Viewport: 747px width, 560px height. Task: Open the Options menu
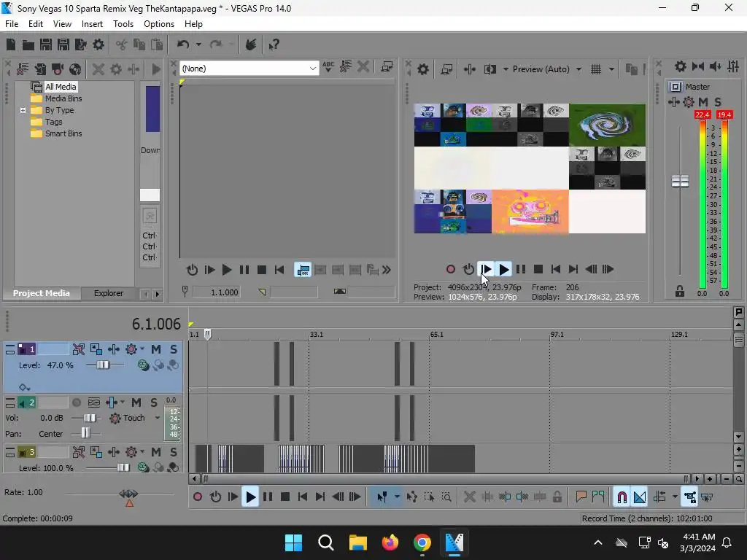(158, 24)
